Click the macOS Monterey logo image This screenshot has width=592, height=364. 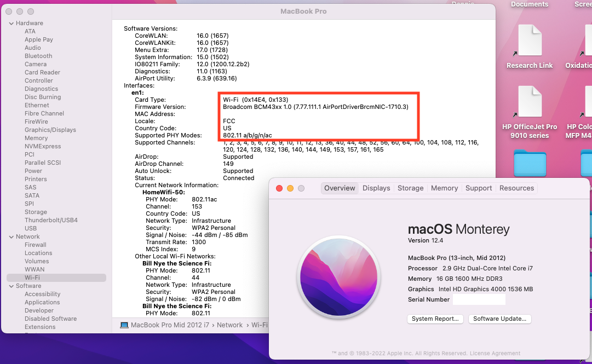pyautogui.click(x=338, y=278)
